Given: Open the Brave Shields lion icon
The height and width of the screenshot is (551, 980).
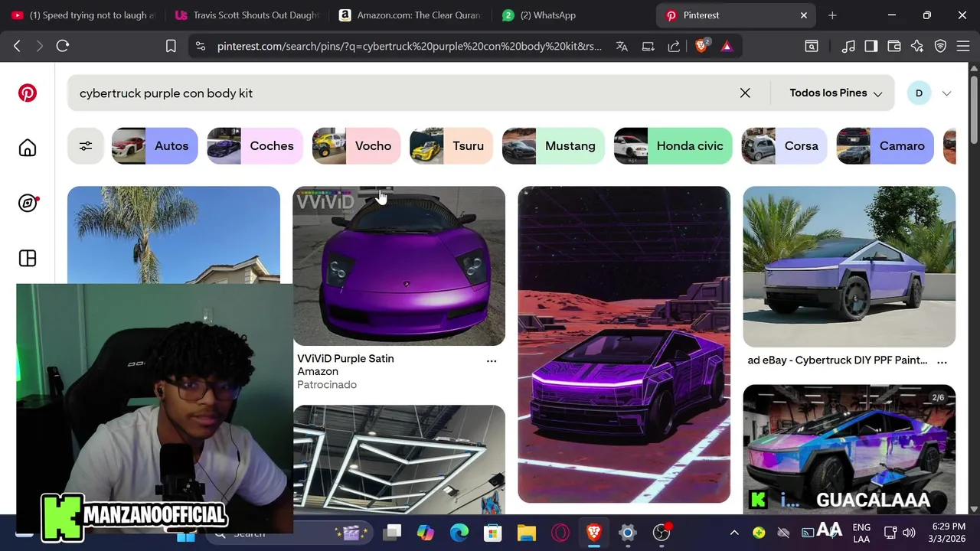Looking at the screenshot, I should coord(701,47).
